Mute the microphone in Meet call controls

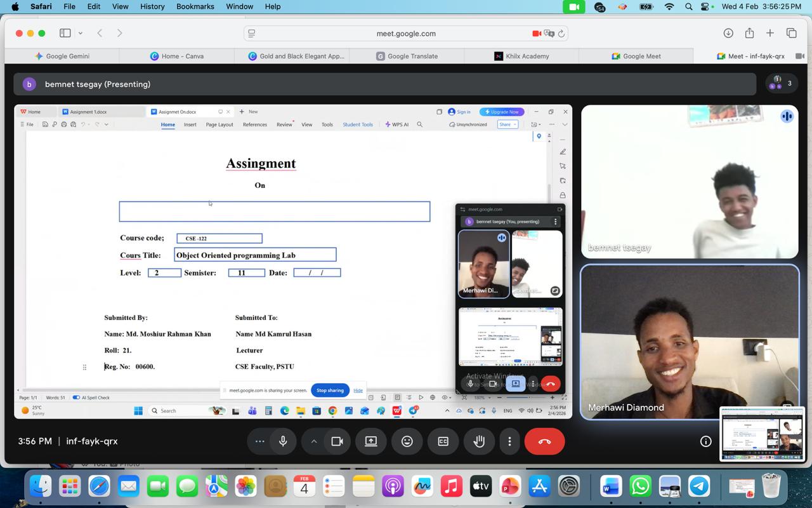[x=283, y=441]
